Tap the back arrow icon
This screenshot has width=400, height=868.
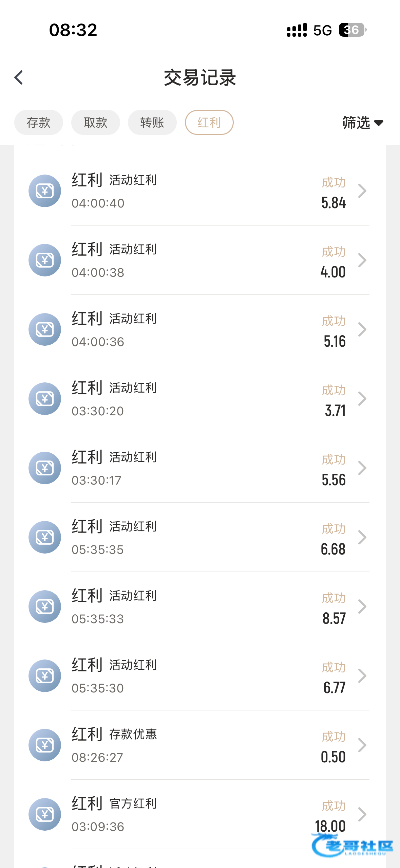(19, 77)
